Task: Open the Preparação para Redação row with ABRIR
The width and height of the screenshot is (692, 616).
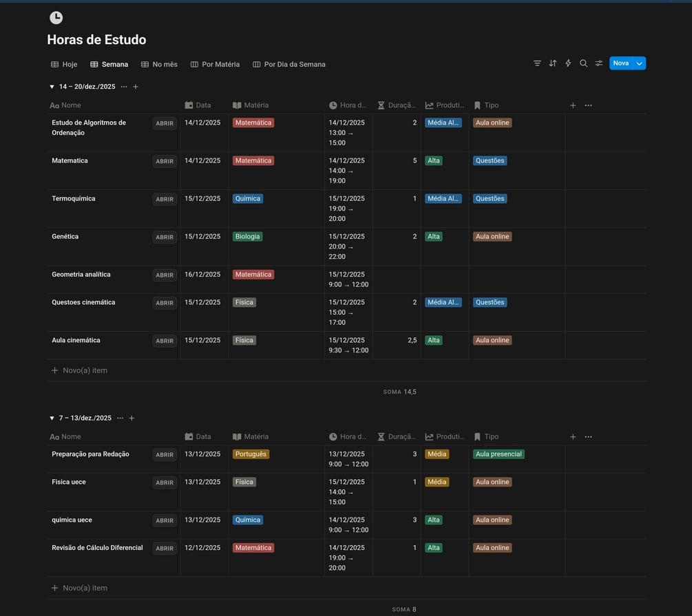Action: coord(165,455)
